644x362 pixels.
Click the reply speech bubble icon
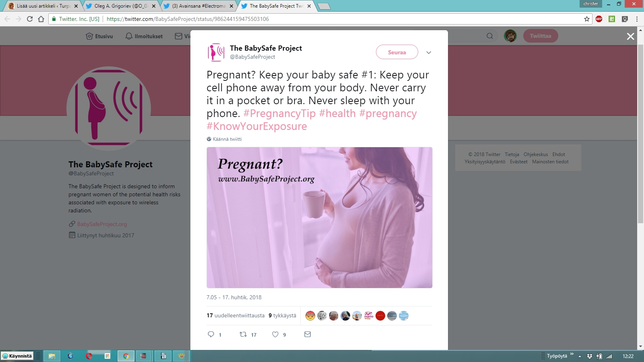(211, 334)
